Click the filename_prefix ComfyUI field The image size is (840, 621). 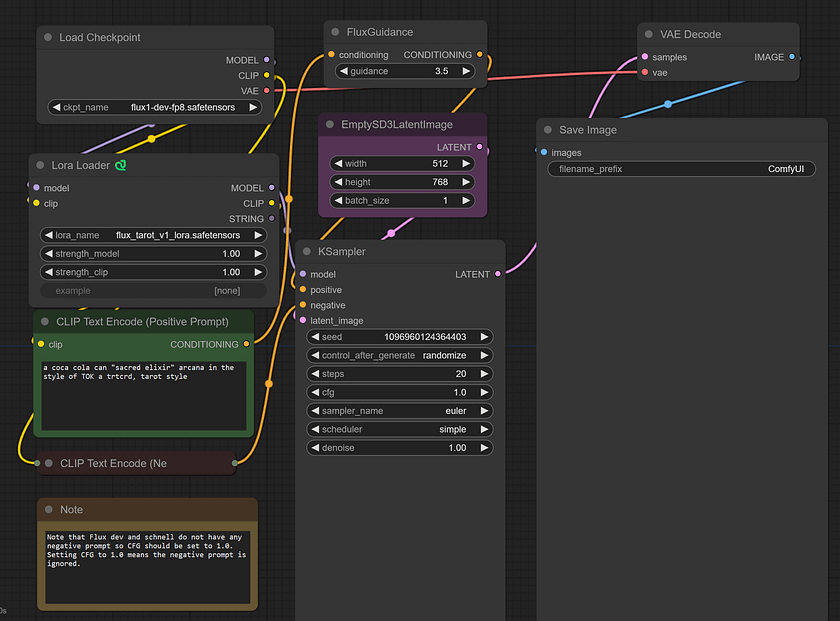click(681, 169)
